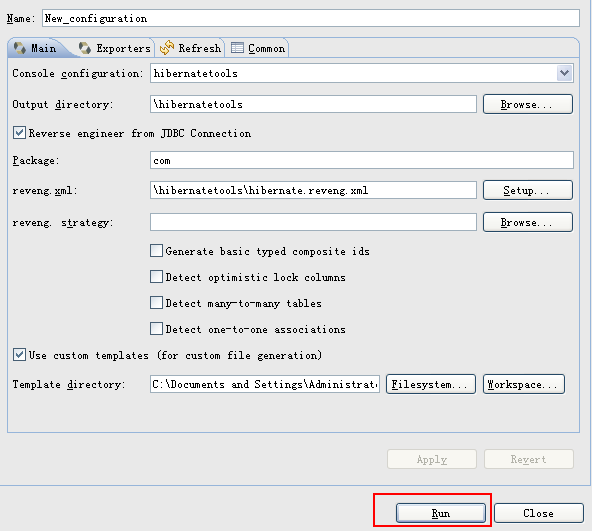
Task: Focus the reveng.xml path field
Action: pyautogui.click(x=313, y=190)
